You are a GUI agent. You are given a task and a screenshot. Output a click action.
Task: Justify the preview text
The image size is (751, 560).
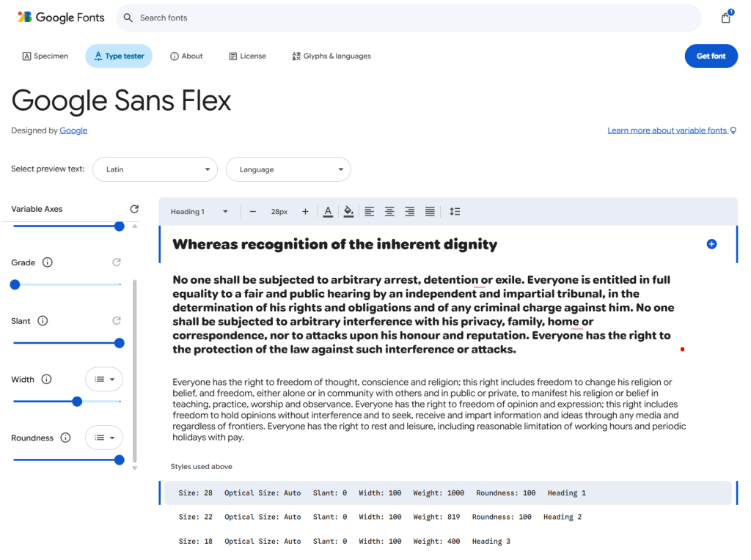[430, 211]
